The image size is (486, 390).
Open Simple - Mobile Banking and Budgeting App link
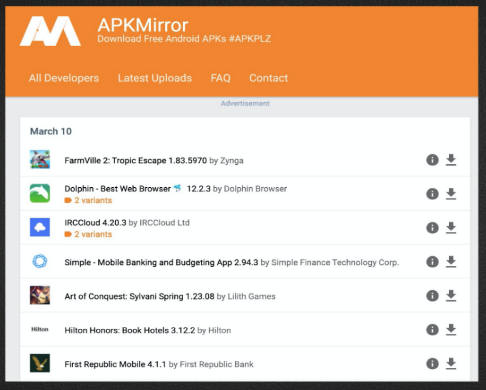pyautogui.click(x=161, y=262)
